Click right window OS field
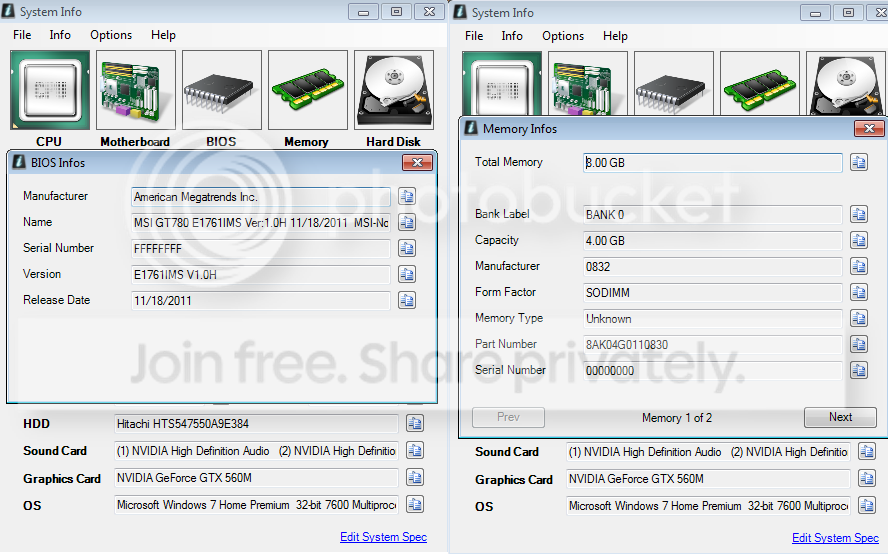 pos(708,506)
